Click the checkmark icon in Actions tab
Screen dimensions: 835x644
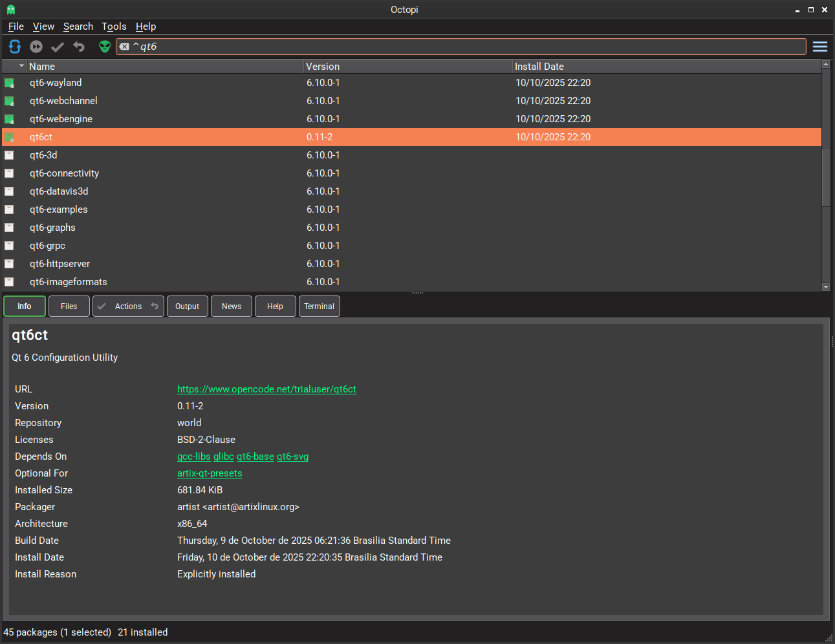coord(102,306)
